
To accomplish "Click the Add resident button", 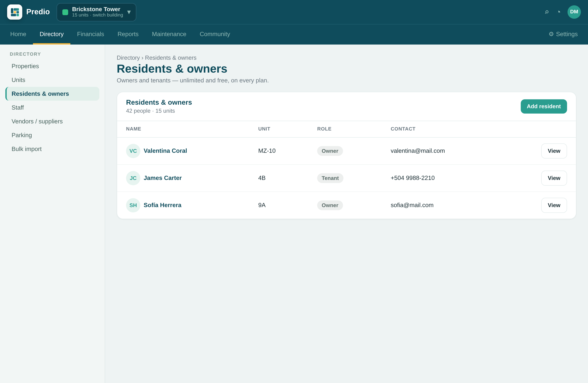I will [x=543, y=106].
